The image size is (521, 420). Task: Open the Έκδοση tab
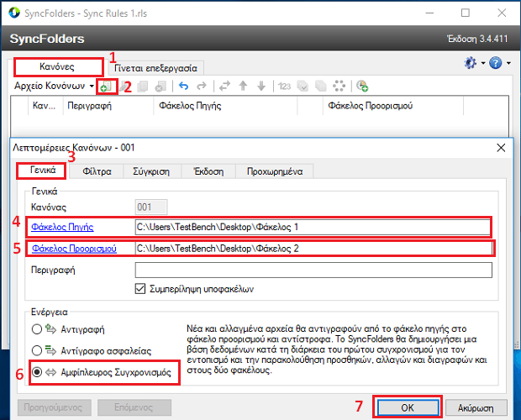(x=208, y=171)
